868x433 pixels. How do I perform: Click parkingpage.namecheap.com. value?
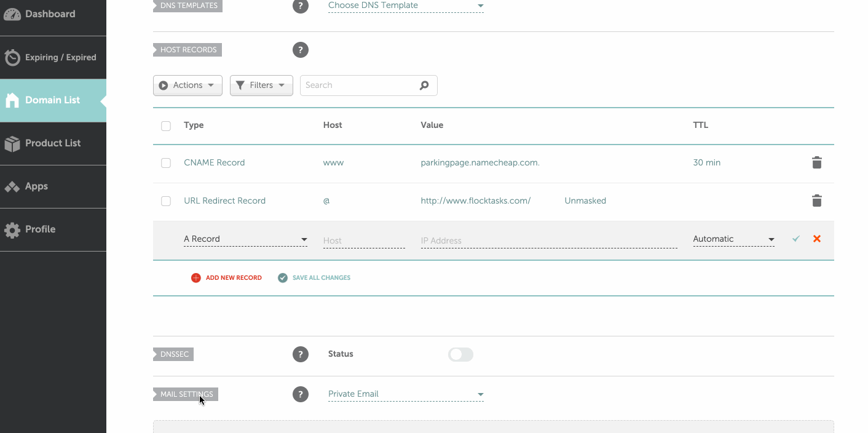pyautogui.click(x=480, y=162)
